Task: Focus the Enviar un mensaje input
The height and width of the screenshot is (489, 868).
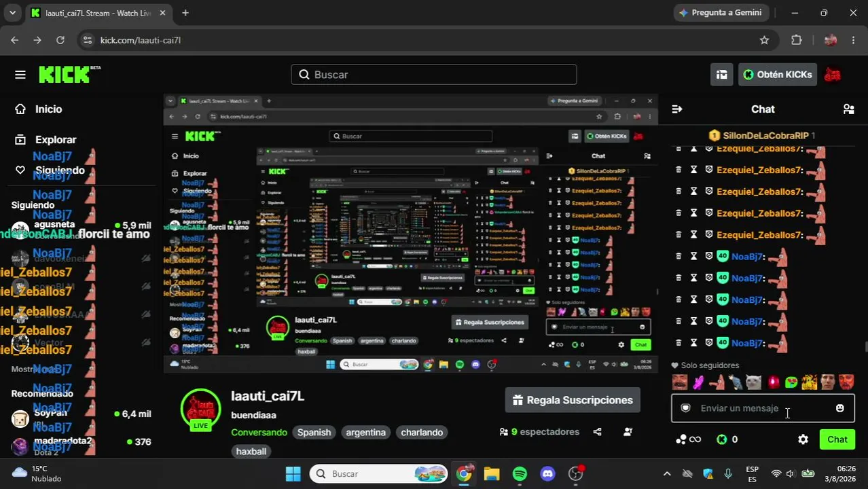Action: pos(763,408)
